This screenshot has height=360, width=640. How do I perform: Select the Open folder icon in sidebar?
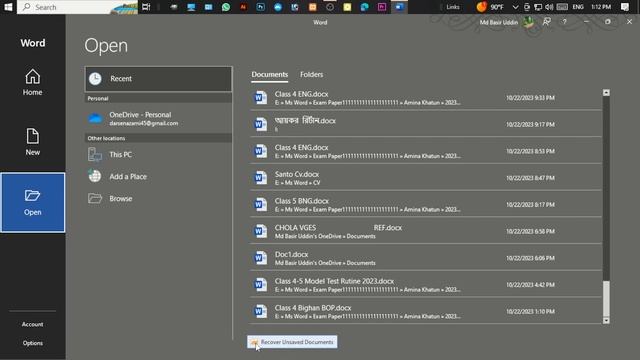point(32,195)
